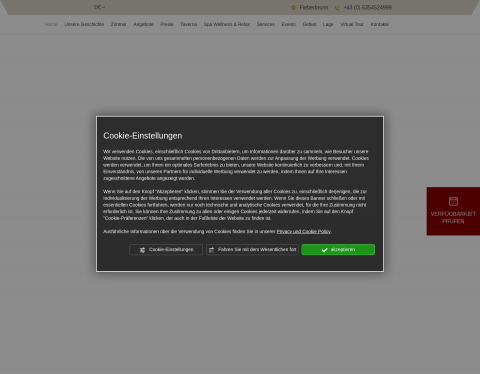The width and height of the screenshot is (480, 374).
Task: Open the DE language dropdown
Action: tap(99, 7)
